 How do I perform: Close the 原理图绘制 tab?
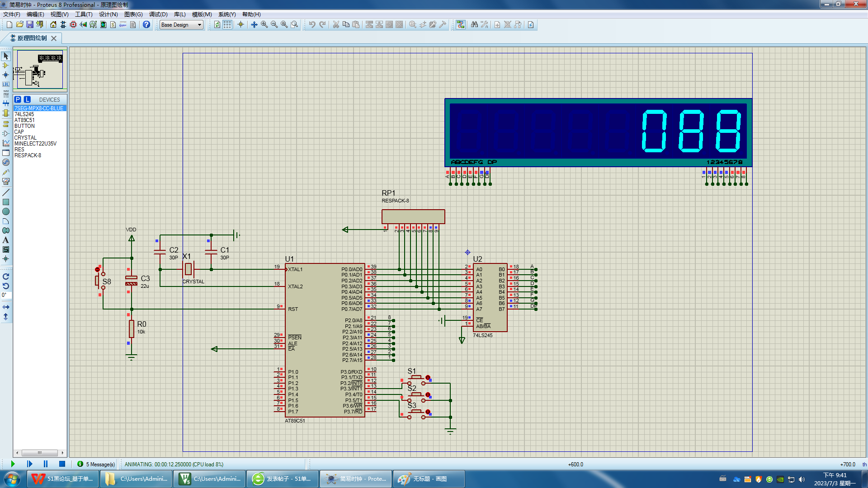click(54, 38)
